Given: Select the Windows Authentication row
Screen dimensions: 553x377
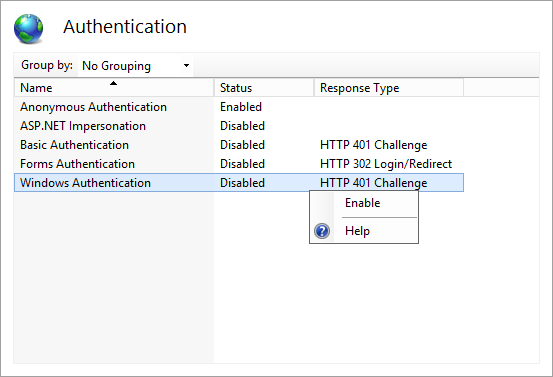Looking at the screenshot, I should (239, 183).
